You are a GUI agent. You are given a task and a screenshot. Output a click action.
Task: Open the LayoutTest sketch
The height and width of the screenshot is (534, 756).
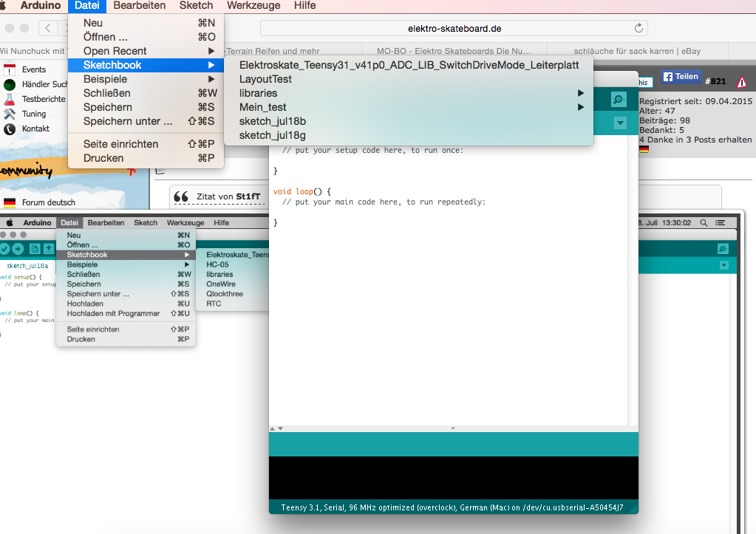[409, 79]
